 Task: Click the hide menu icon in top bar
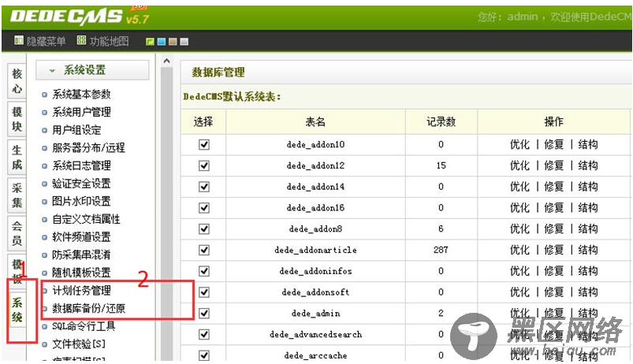pos(19,40)
